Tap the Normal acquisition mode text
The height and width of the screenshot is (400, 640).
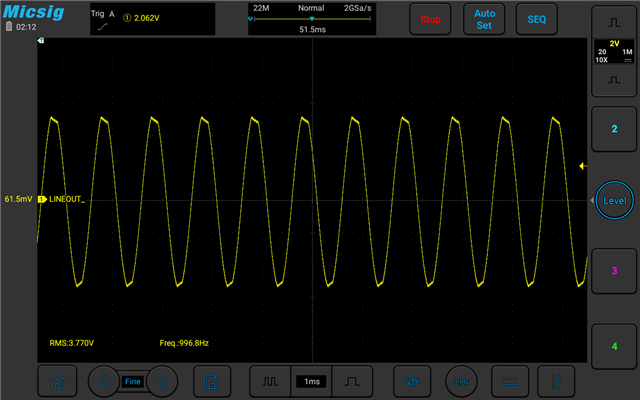pos(311,8)
